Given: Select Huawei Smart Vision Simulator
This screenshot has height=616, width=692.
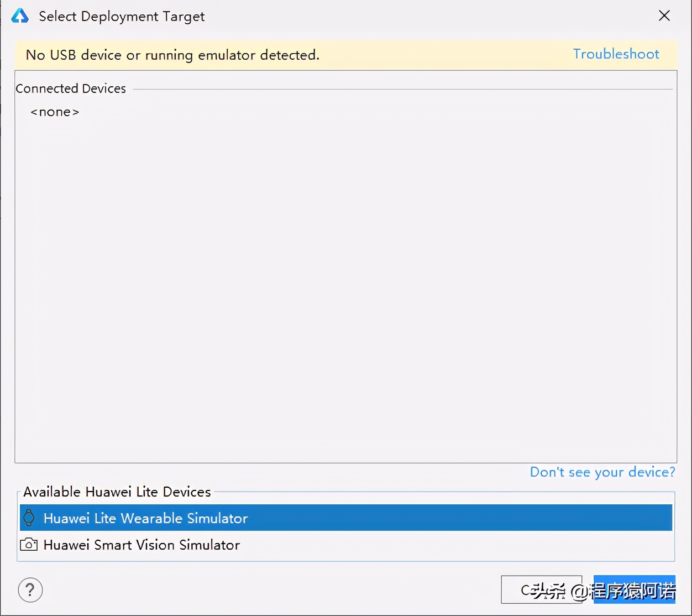Looking at the screenshot, I should point(346,545).
